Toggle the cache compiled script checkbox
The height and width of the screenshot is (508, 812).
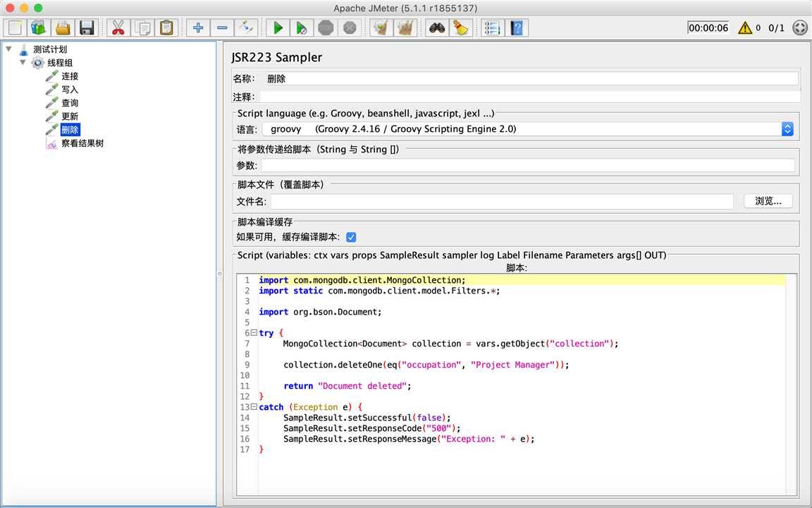coord(351,237)
